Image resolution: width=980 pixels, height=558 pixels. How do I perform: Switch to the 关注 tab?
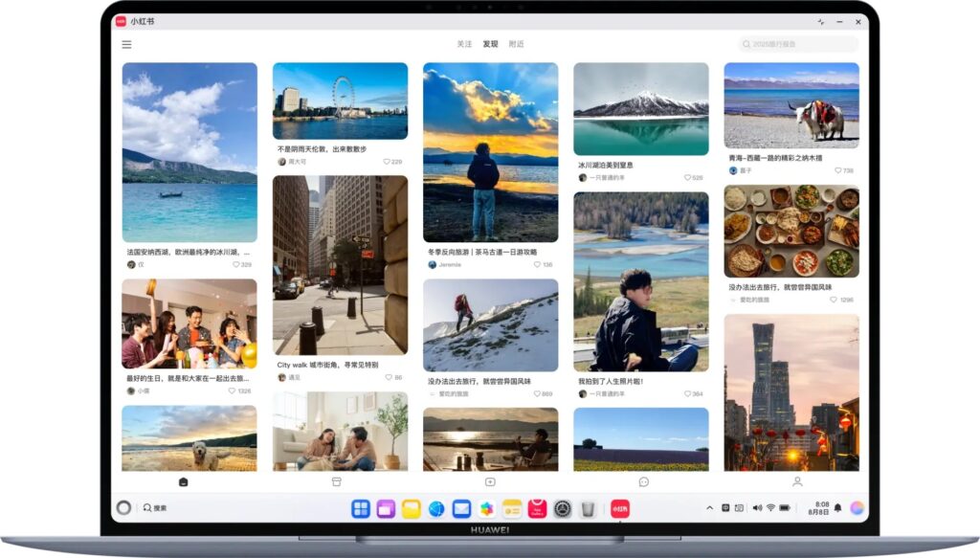point(464,43)
